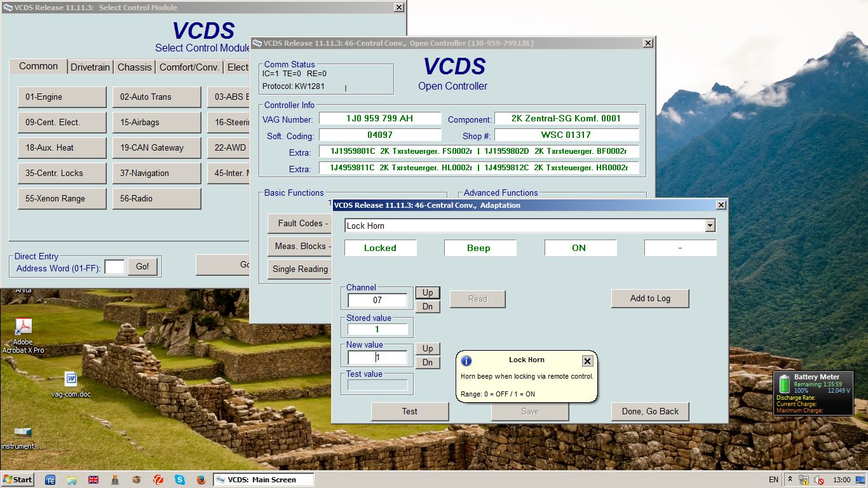Launch Firefox from the taskbar
Viewport: 868px width, 488px height.
click(x=201, y=480)
